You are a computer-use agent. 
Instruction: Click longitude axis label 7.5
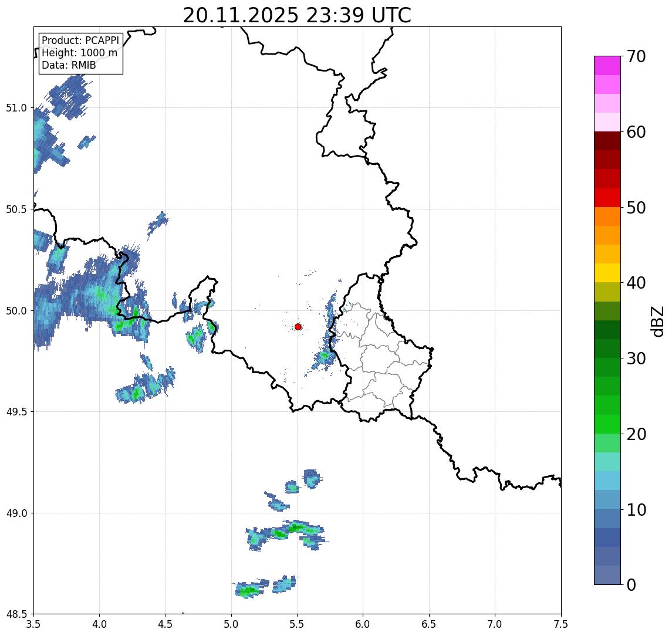point(561,624)
